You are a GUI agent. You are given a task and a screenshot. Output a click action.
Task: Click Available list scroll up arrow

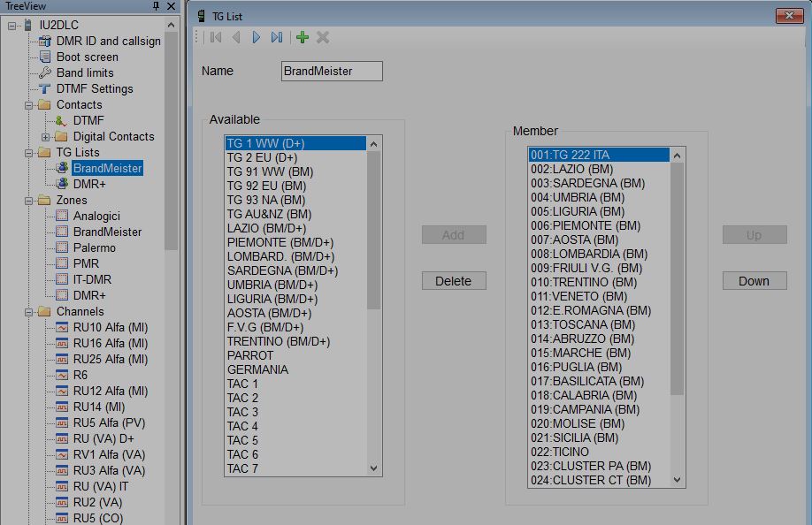(373, 144)
